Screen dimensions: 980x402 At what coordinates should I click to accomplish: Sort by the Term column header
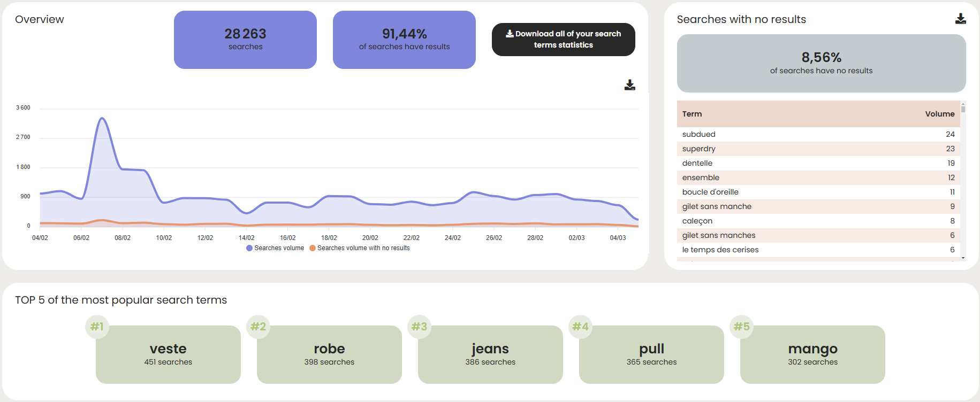coord(692,114)
